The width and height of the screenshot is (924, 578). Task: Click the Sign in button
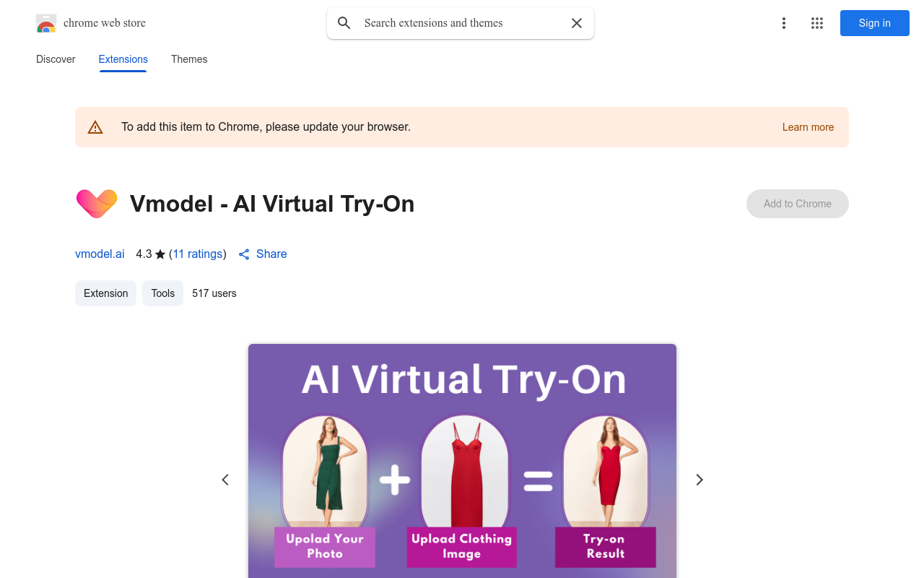coord(875,23)
